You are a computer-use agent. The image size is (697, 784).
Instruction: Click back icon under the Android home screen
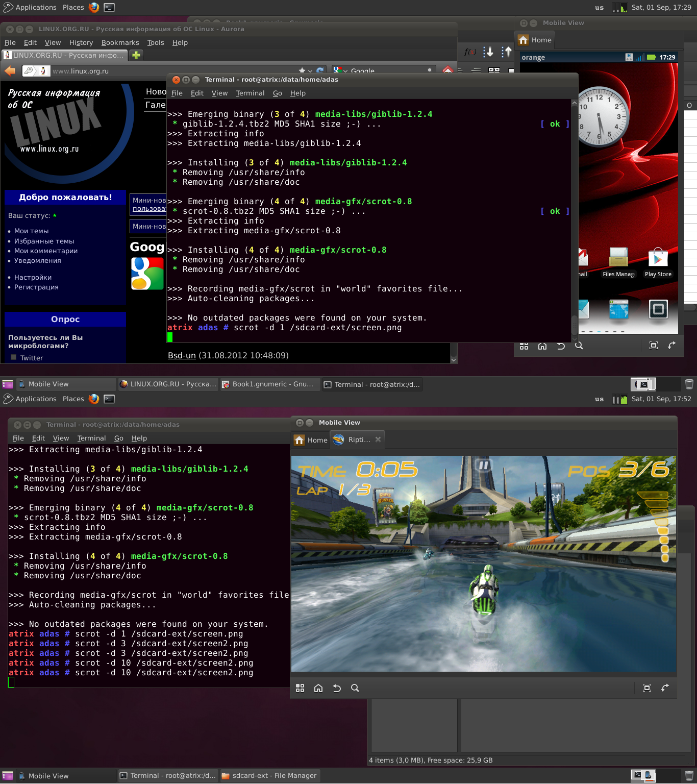561,346
